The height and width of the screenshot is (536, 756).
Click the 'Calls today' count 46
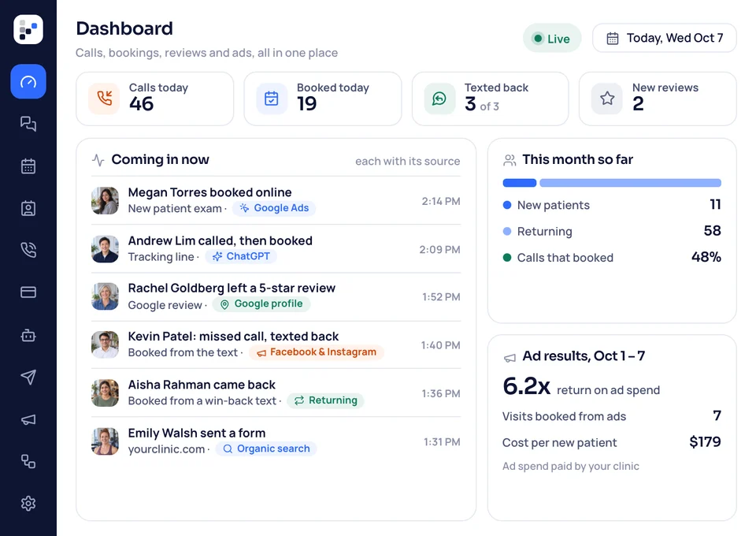tap(141, 104)
